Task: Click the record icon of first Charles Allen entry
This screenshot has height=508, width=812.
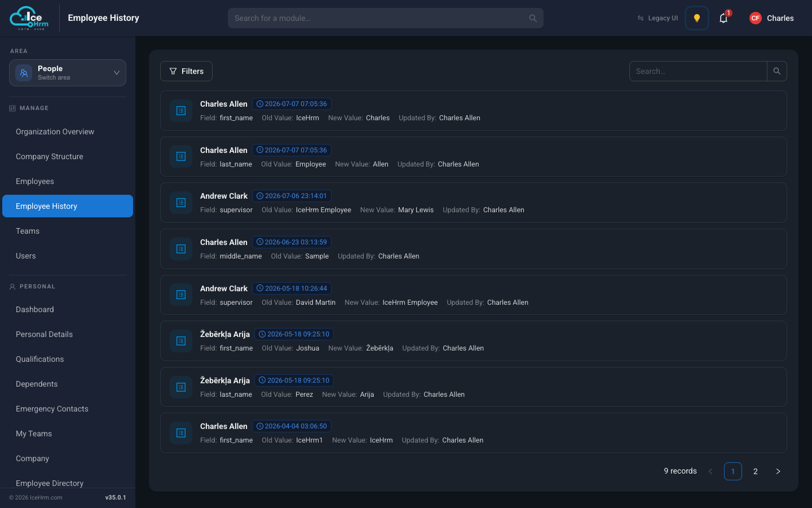Action: (x=181, y=111)
